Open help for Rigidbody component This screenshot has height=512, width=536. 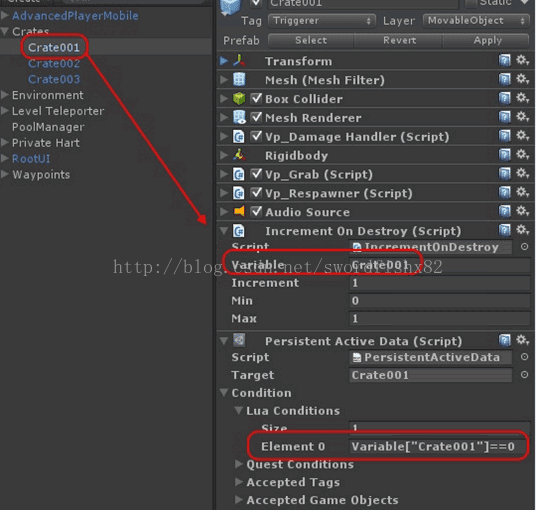[505, 154]
